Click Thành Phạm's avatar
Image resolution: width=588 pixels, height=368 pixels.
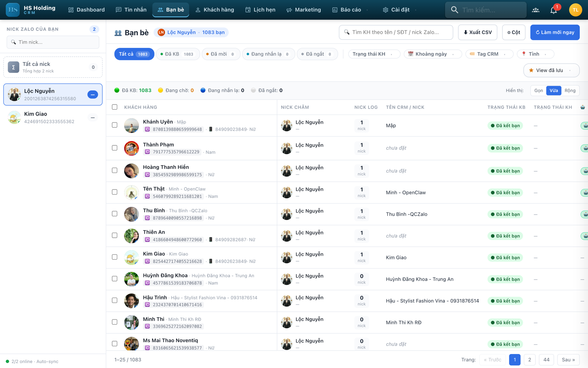point(131,148)
